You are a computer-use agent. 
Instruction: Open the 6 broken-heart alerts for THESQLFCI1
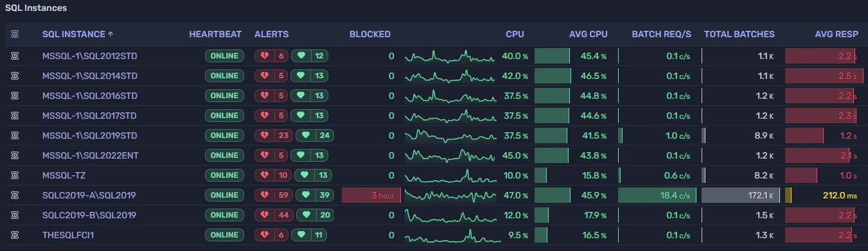[x=271, y=235]
